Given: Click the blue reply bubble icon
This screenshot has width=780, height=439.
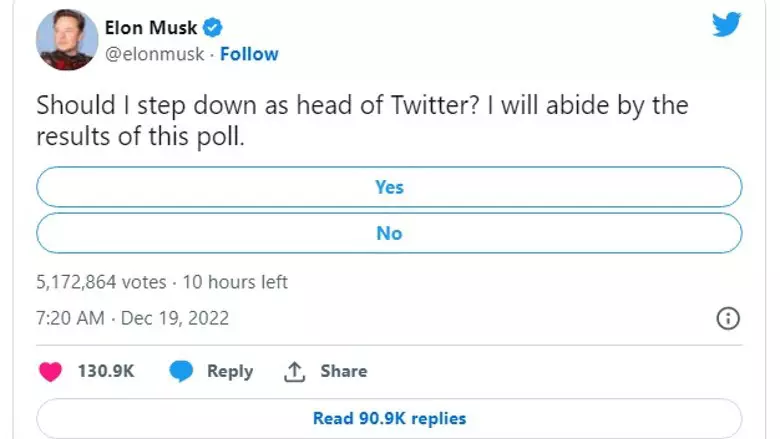Looking at the screenshot, I should (181, 371).
